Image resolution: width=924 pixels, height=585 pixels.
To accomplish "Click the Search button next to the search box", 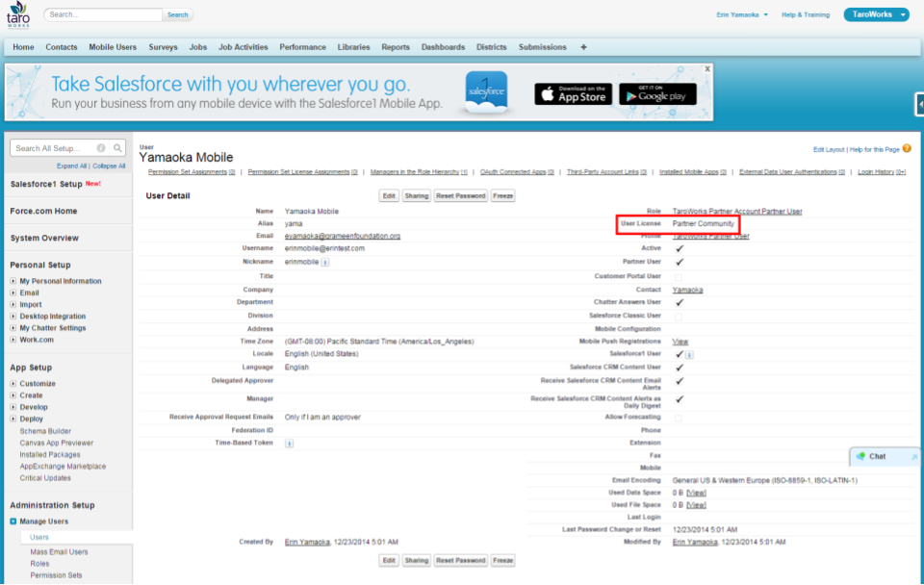I will pyautogui.click(x=177, y=14).
